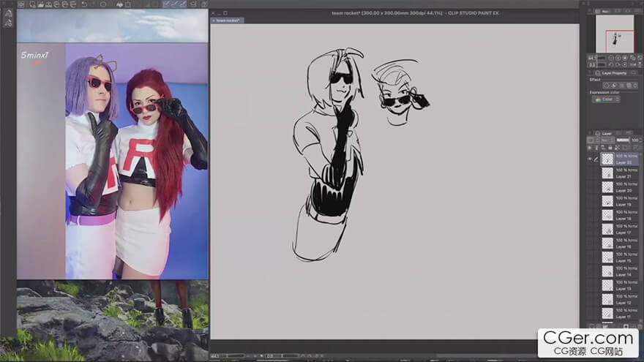Adjust the layer opacity slider
The height and width of the screenshot is (362, 644).
click(x=623, y=140)
